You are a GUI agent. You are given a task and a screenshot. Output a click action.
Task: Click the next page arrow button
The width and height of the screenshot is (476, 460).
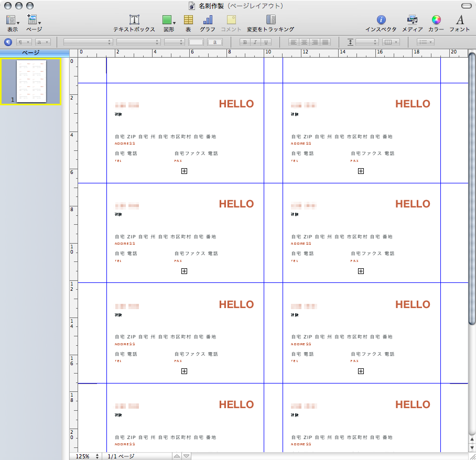tap(186, 456)
